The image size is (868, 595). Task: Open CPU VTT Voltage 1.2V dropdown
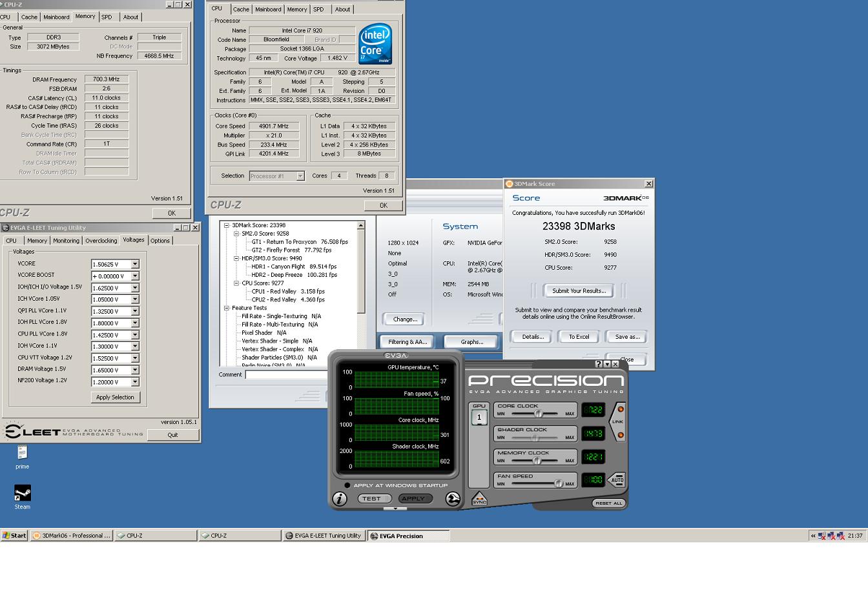[135, 358]
